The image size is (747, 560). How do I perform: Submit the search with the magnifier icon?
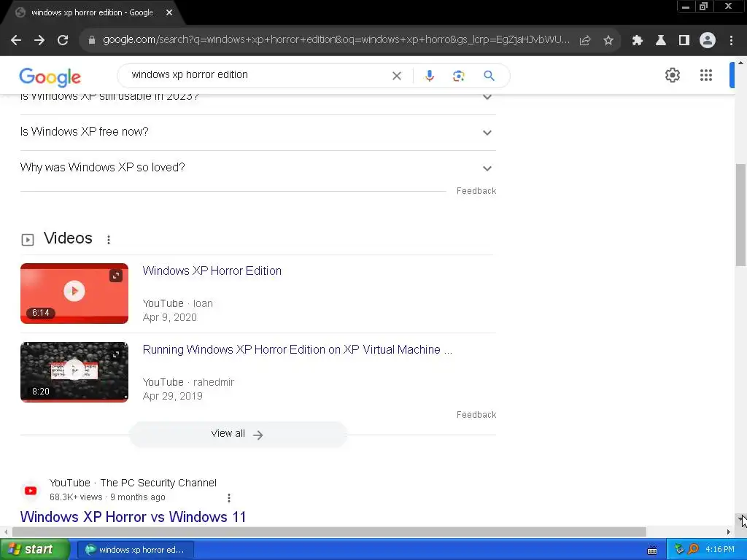pyautogui.click(x=489, y=76)
